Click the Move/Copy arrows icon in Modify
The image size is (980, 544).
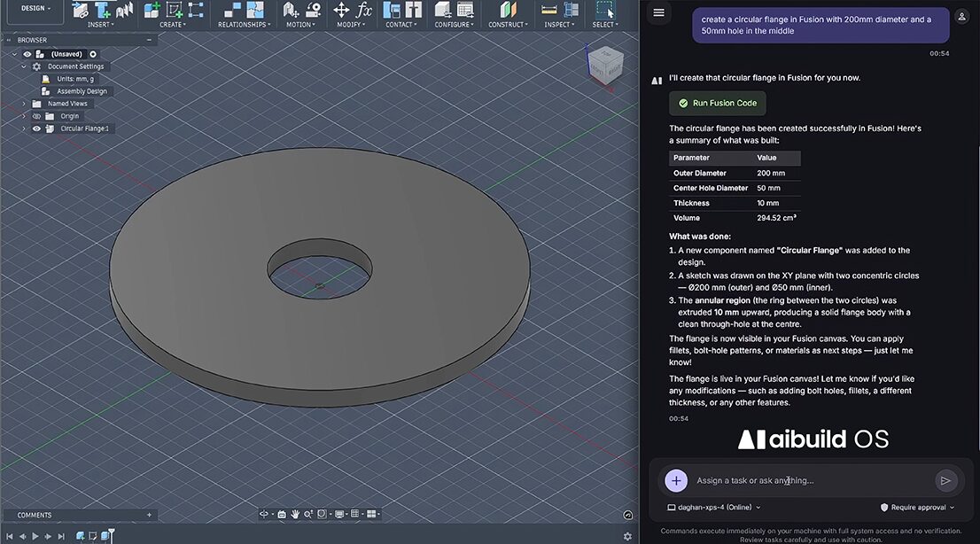(x=341, y=10)
